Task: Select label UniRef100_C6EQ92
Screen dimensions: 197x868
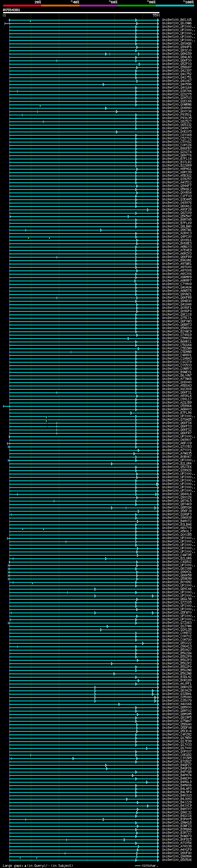Action: point(177,755)
